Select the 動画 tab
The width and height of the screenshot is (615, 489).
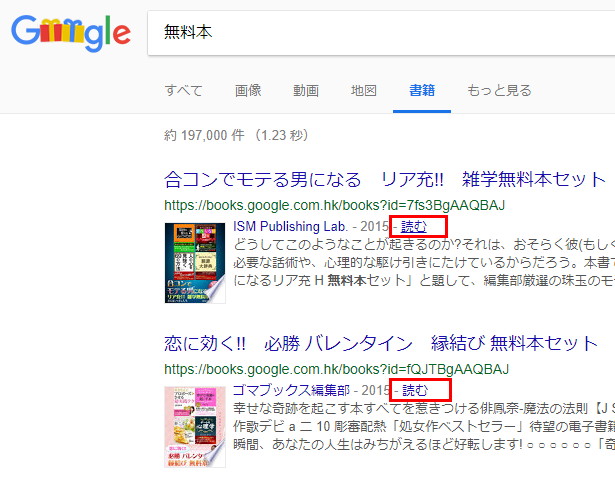coord(306,91)
